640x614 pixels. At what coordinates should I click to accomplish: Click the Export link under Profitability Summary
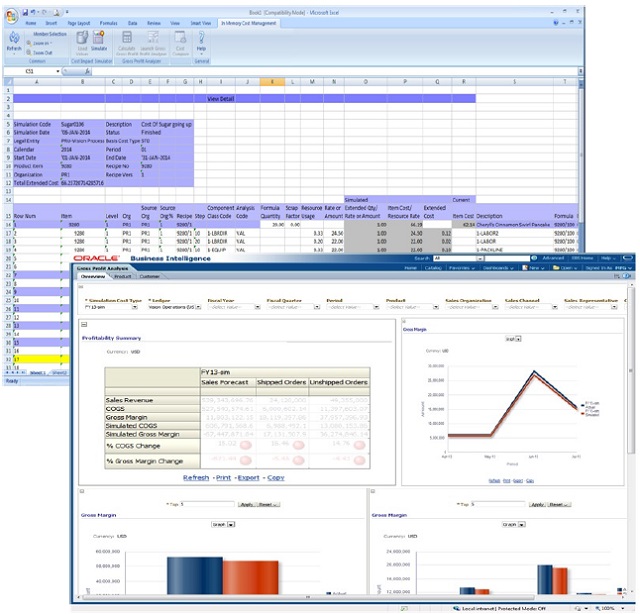pyautogui.click(x=249, y=478)
